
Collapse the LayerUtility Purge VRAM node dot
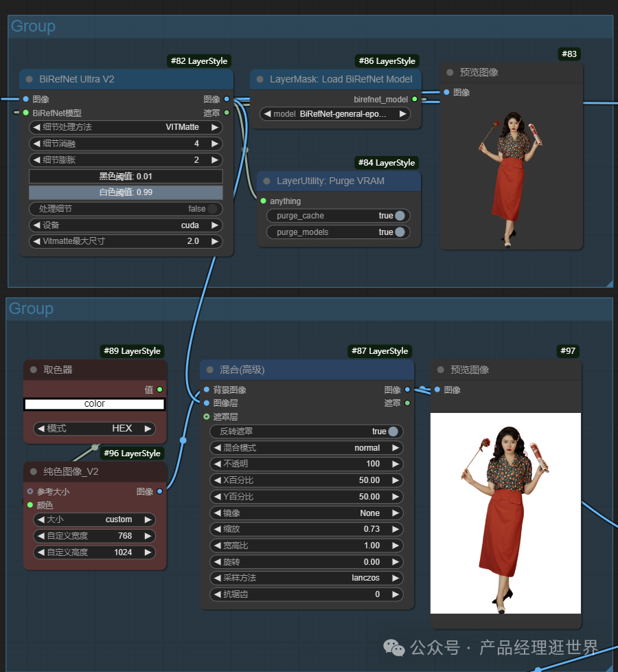(x=266, y=181)
